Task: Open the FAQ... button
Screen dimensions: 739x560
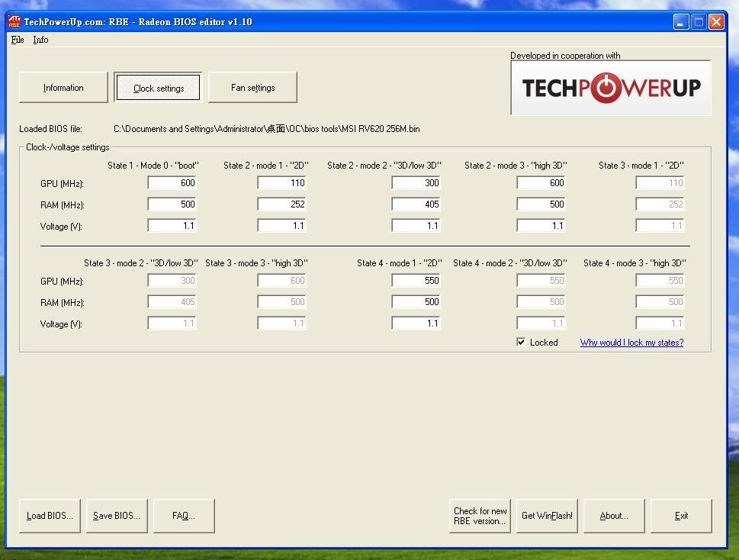Action: point(184,516)
